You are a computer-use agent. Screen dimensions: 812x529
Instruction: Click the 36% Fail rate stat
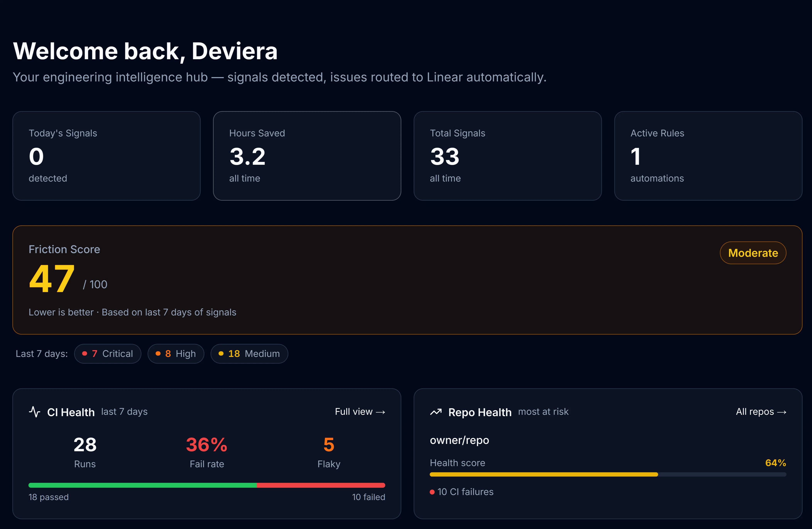[x=207, y=445]
